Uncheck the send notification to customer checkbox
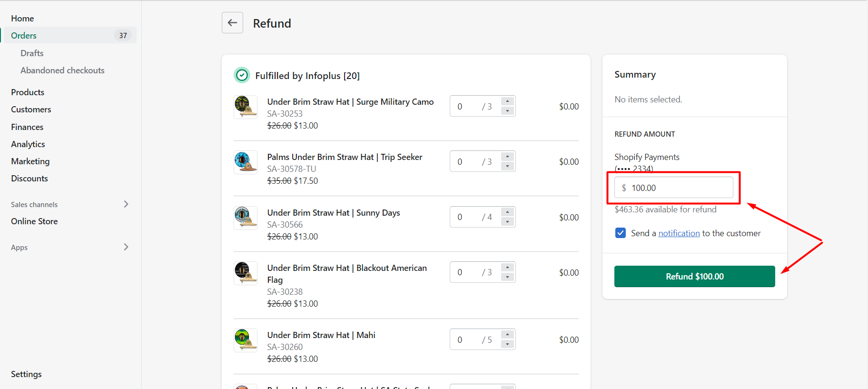868x389 pixels. tap(621, 233)
